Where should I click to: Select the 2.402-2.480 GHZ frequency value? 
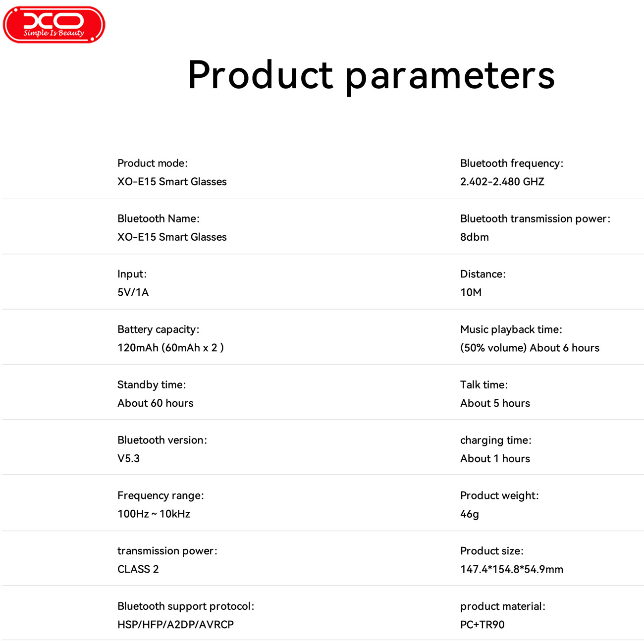point(502,182)
